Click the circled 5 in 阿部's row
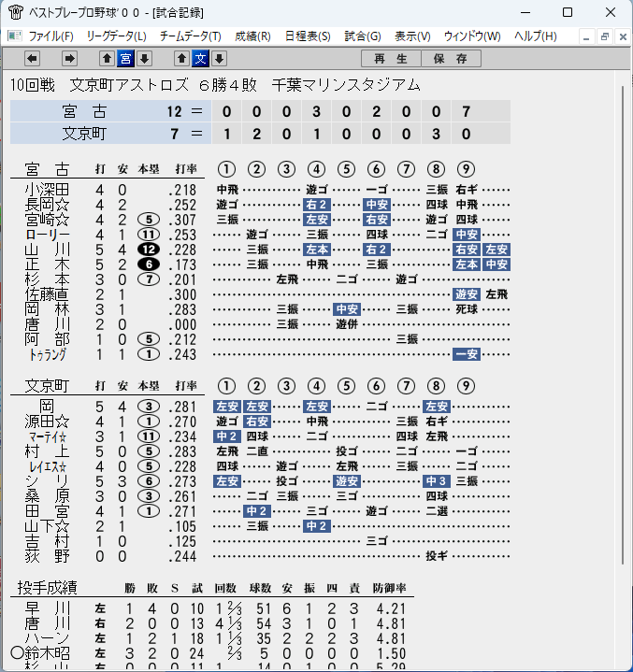 tap(149, 340)
